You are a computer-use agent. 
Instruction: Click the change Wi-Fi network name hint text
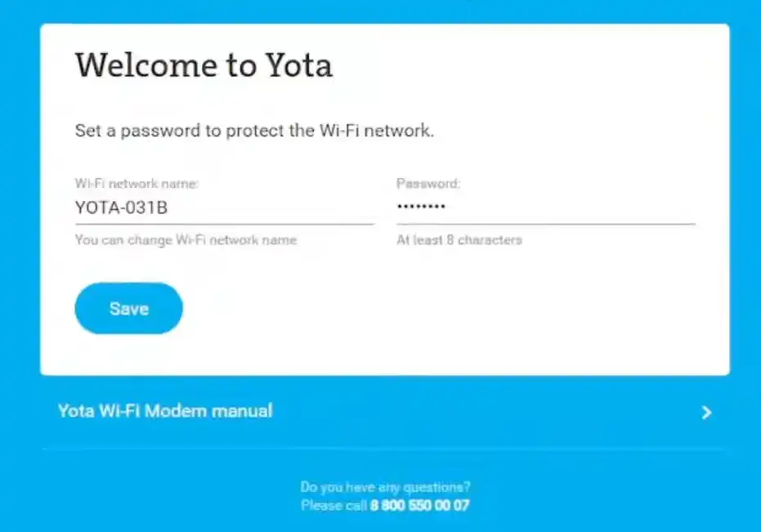pyautogui.click(x=186, y=239)
